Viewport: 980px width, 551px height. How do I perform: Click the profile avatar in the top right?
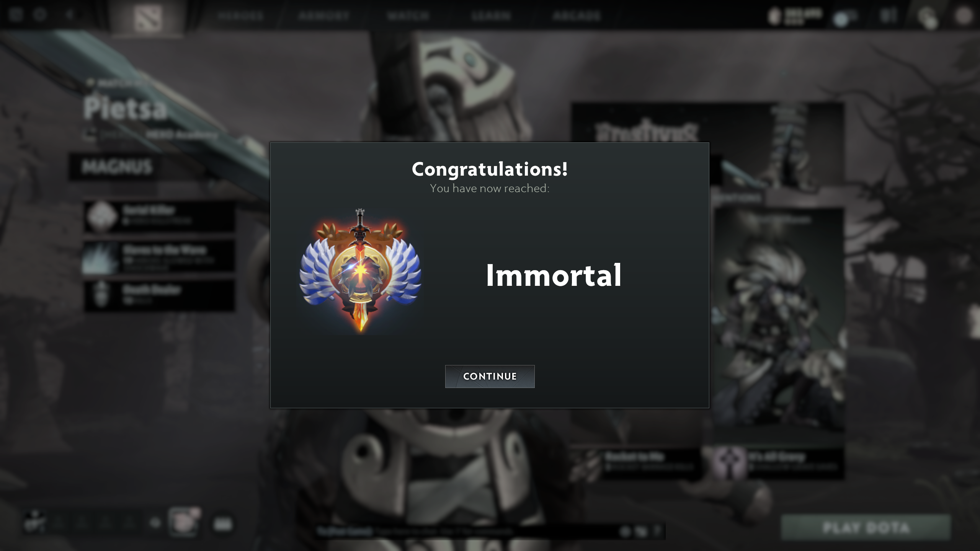point(963,16)
